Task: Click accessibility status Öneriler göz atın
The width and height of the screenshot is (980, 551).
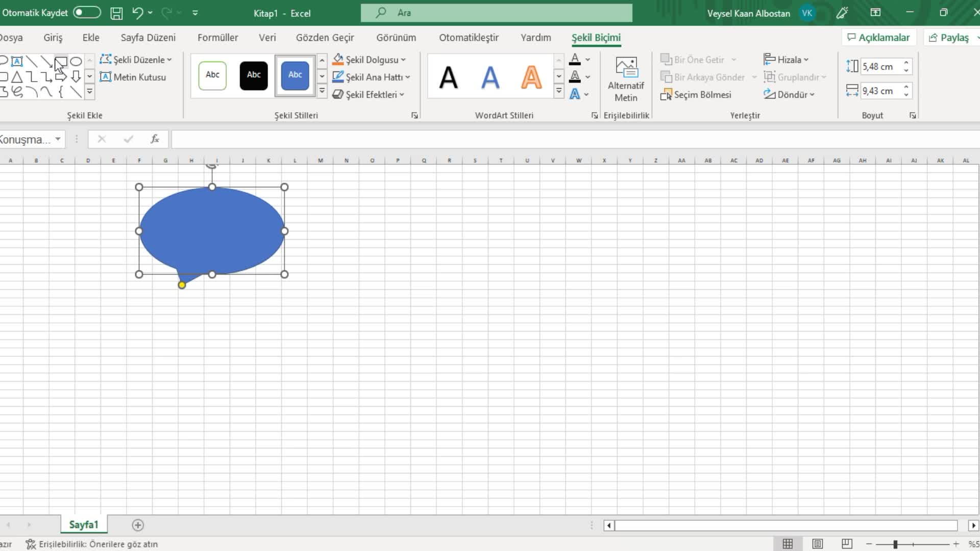Action: coord(92,544)
